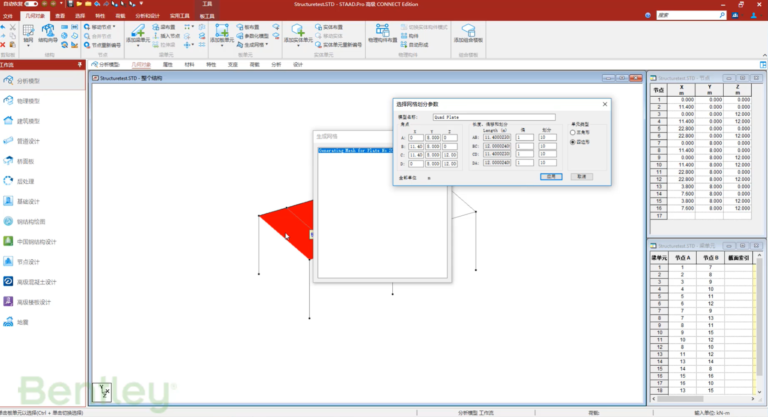
Task: Select the 参数化模型 parametric model tool
Action: click(x=253, y=36)
